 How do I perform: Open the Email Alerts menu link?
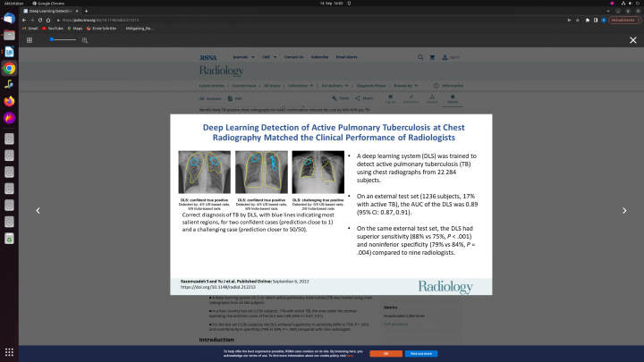click(347, 57)
